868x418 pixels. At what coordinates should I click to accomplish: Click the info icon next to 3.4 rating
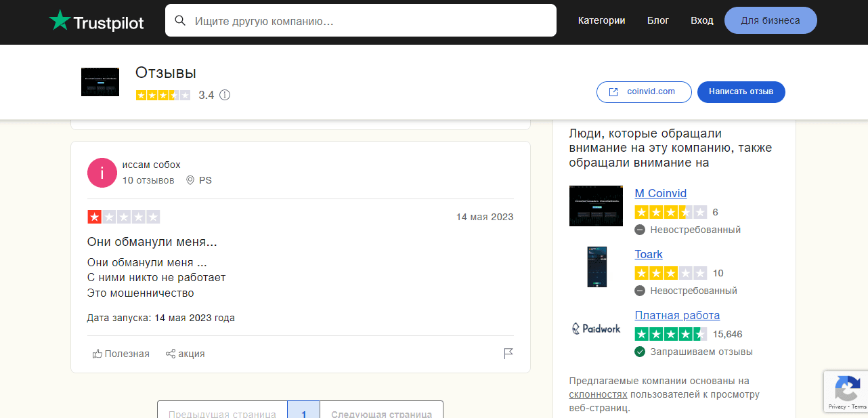[225, 96]
